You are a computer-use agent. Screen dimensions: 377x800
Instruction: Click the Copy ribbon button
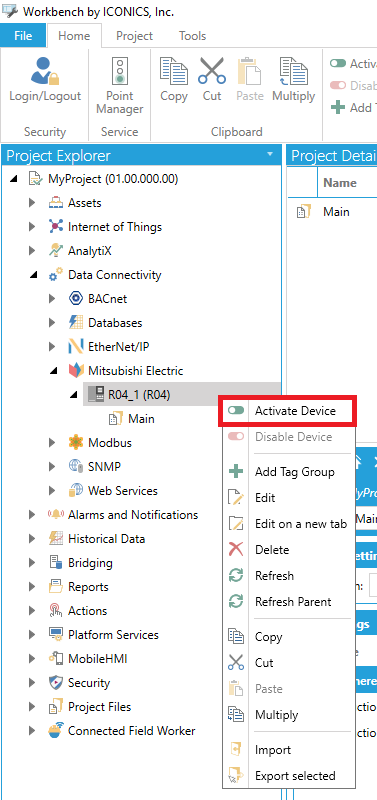point(173,80)
